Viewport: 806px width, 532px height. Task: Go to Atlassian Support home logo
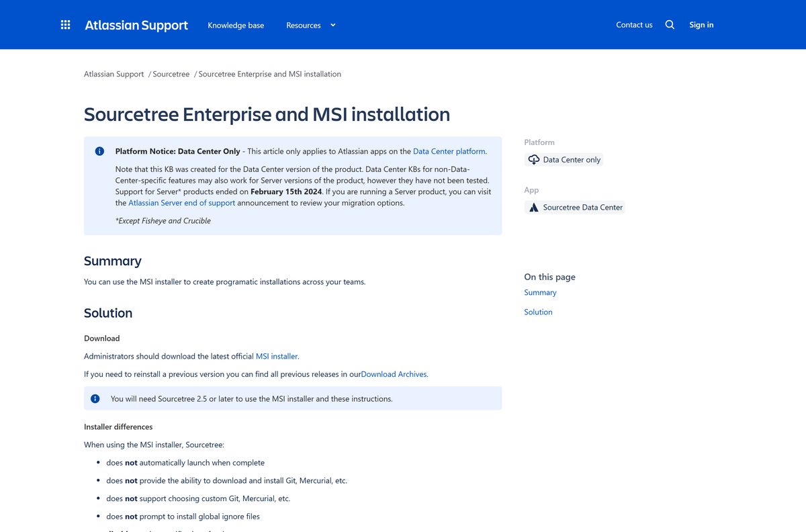(136, 25)
